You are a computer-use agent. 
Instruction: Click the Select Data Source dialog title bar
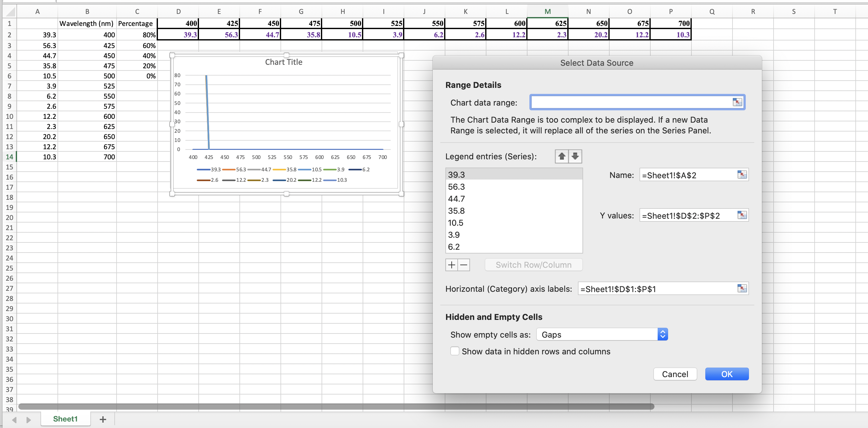[x=597, y=63]
